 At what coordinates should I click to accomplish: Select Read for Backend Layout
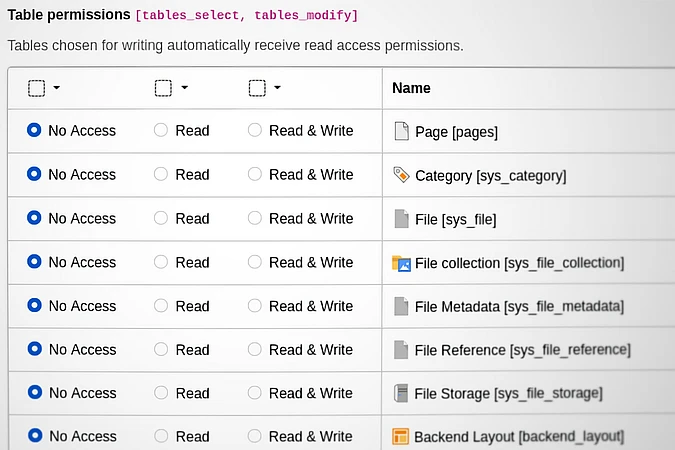pyautogui.click(x=161, y=436)
